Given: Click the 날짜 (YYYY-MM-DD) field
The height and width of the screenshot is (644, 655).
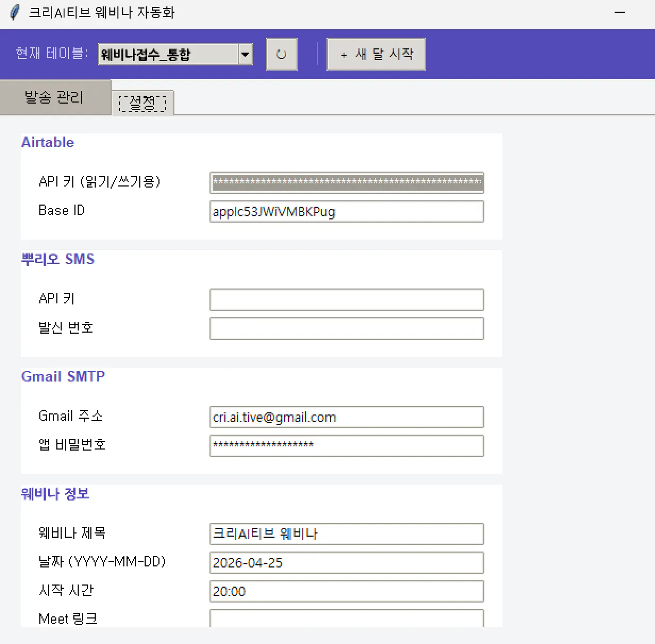Looking at the screenshot, I should pos(347,563).
